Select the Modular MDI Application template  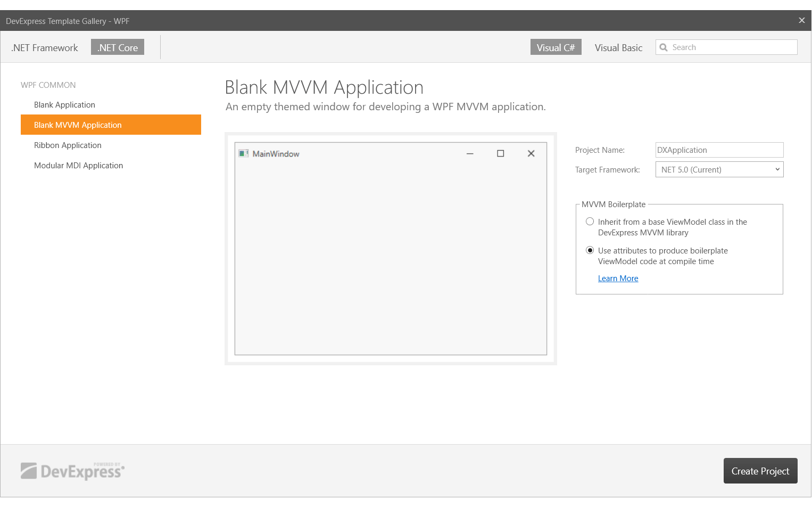(78, 165)
